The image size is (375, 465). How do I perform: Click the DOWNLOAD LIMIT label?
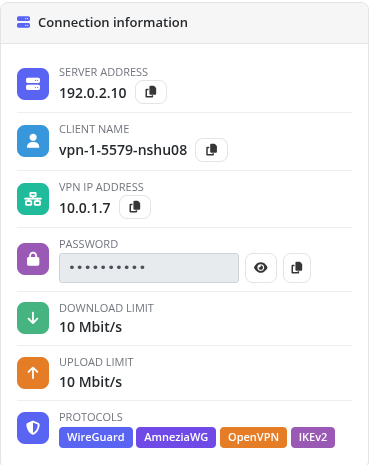coord(106,308)
